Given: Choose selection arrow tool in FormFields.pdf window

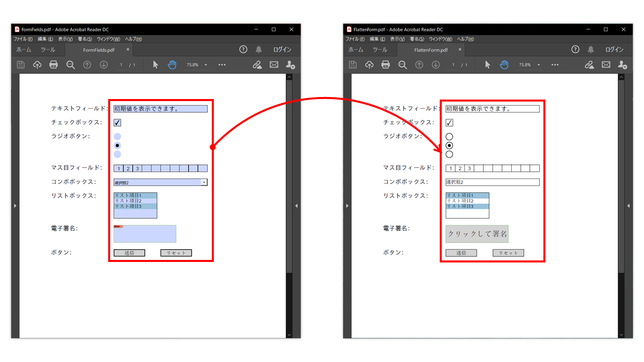Looking at the screenshot, I should tap(155, 65).
